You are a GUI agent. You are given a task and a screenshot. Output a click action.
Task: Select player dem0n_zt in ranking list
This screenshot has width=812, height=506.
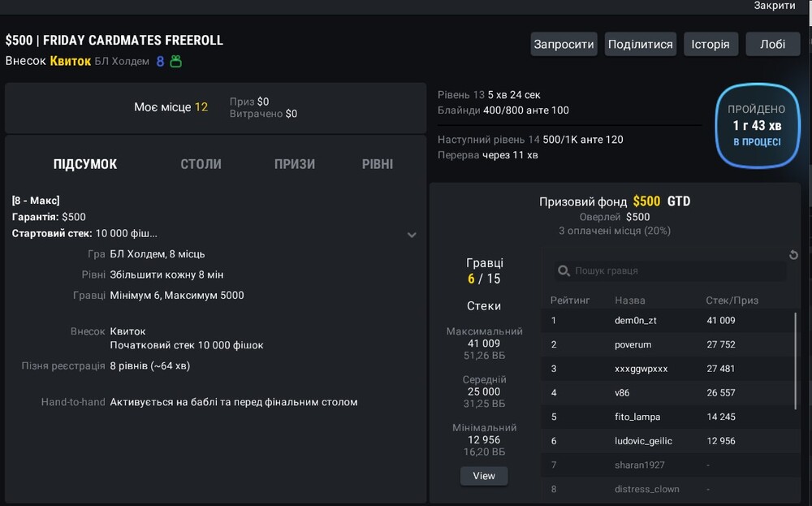tap(667, 321)
